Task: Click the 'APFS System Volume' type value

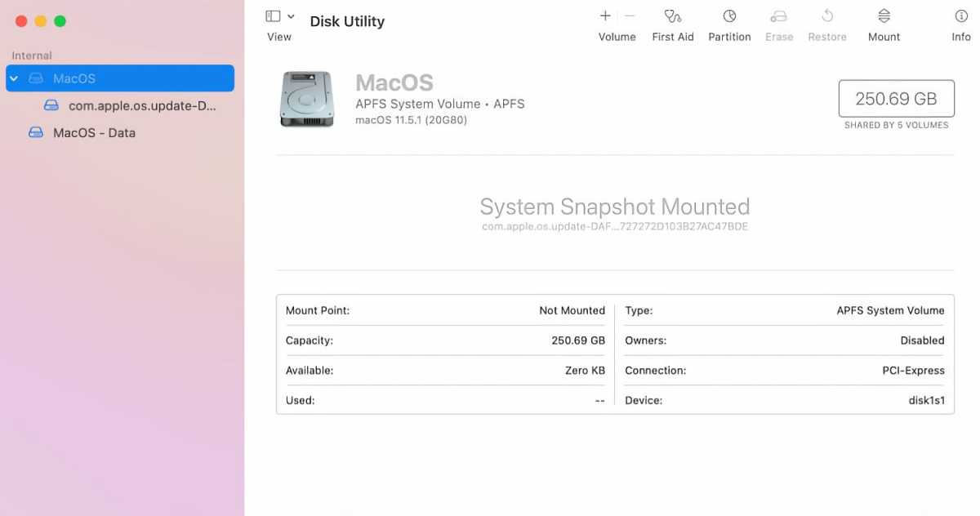Action: tap(890, 310)
